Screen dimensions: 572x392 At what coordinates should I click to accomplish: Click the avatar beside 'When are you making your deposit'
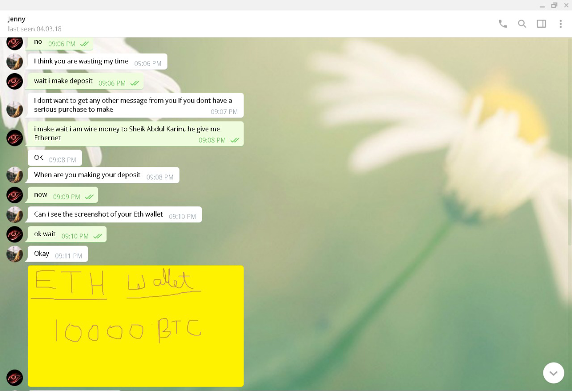point(15,175)
